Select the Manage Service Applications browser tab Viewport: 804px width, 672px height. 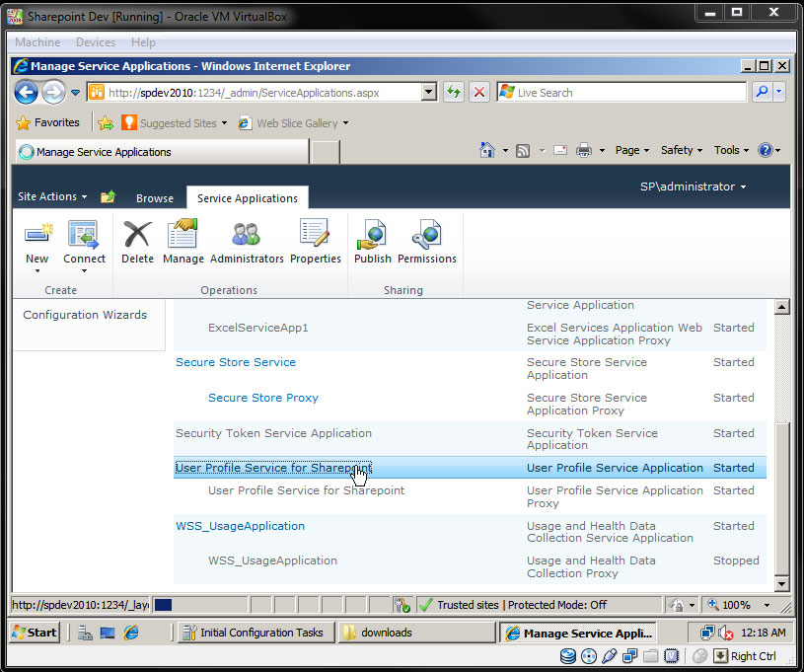coord(162,152)
